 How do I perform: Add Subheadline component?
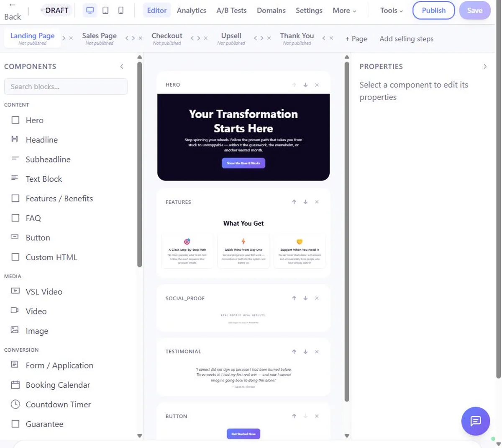tap(66, 160)
